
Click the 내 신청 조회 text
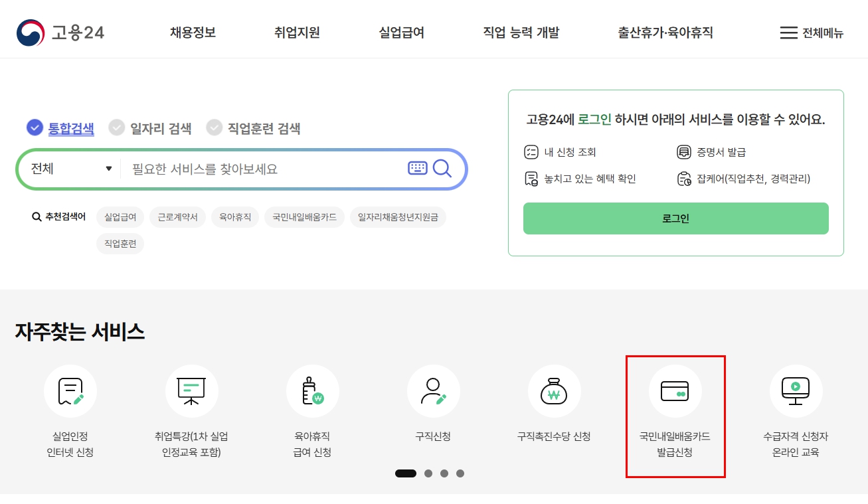pos(570,152)
